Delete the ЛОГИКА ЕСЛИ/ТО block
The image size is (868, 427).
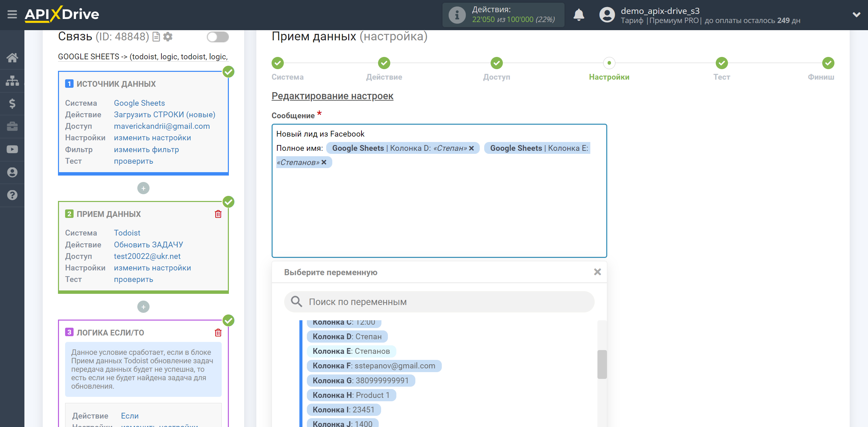coord(218,333)
